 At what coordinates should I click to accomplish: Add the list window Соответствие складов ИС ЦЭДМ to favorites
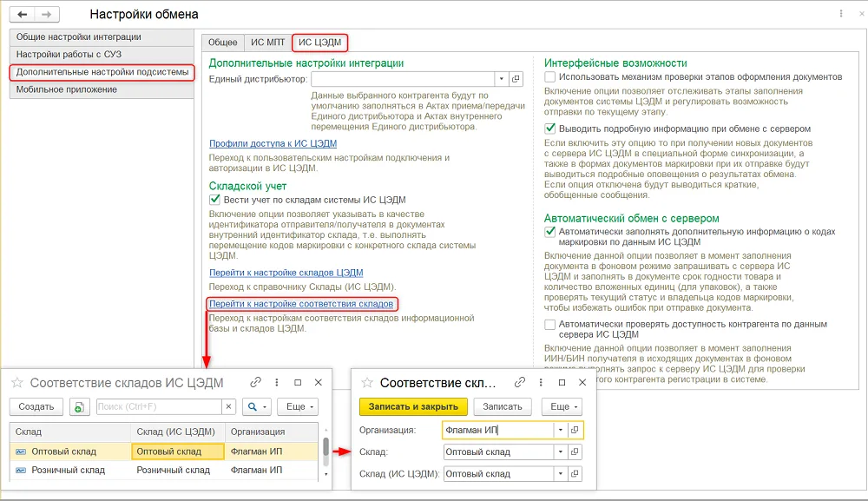[17, 383]
